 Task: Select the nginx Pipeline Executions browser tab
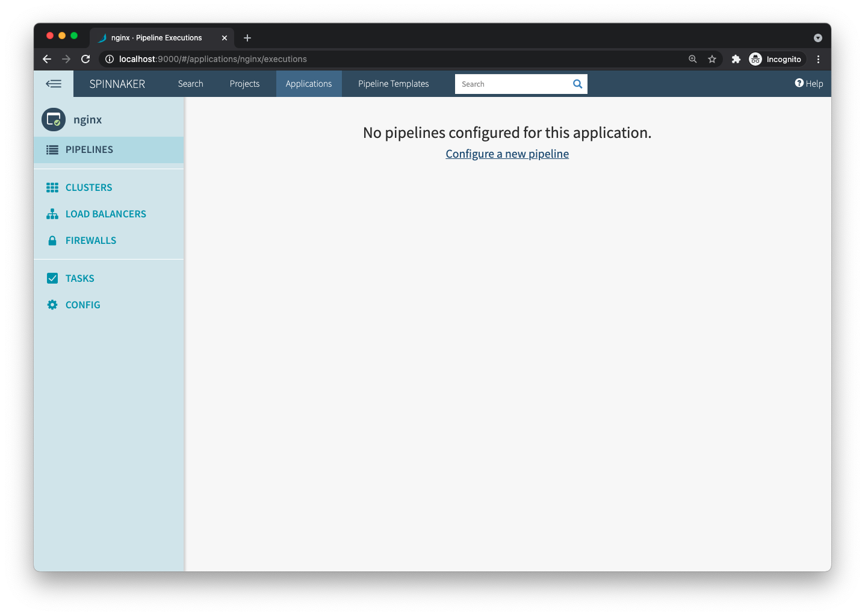(161, 38)
